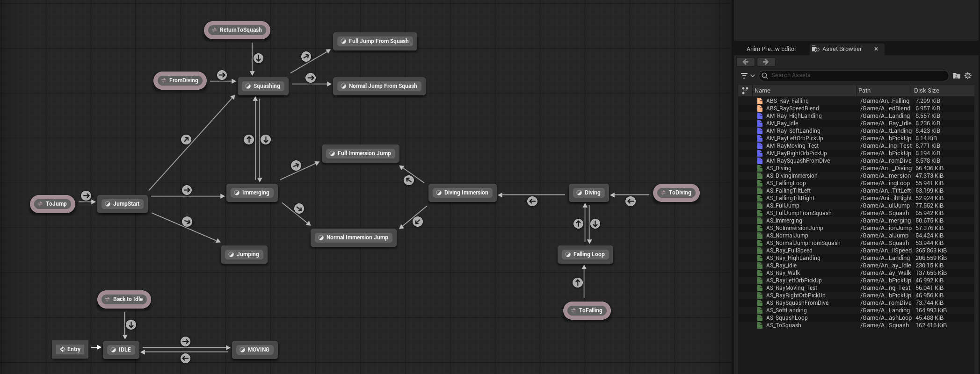980x374 pixels.
Task: Sort assets by the Name column header
Action: [x=804, y=91]
